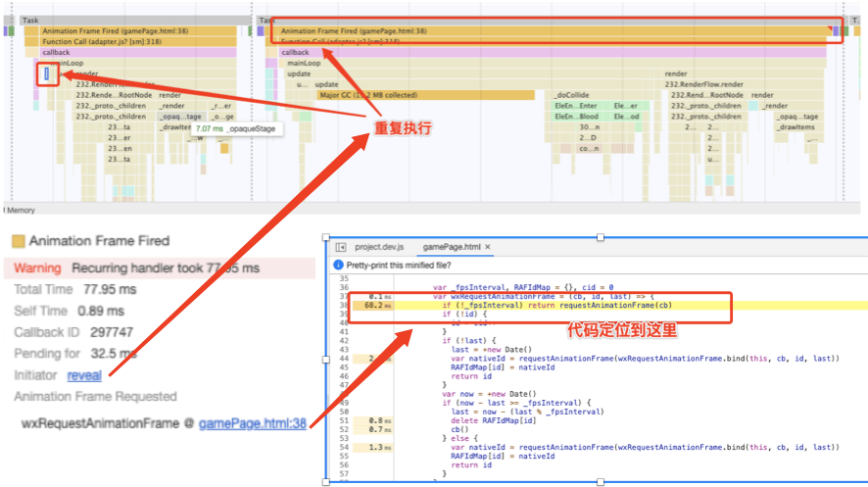
Task: Click the Memory track label
Action: 21,211
